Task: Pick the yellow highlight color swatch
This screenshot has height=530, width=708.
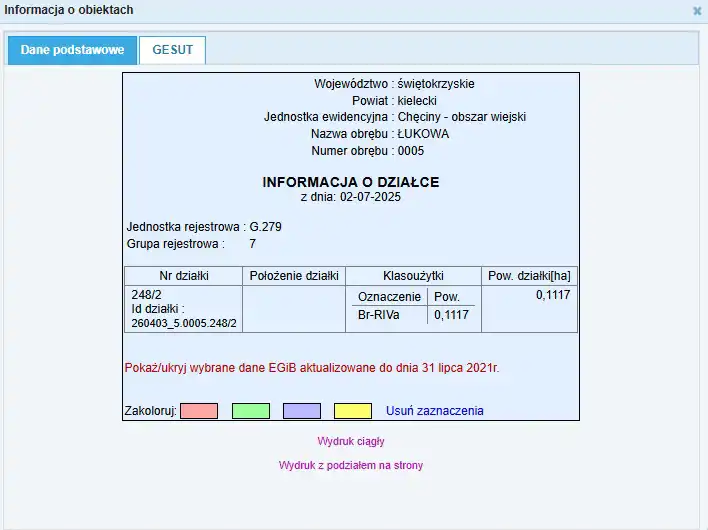Action: point(352,411)
